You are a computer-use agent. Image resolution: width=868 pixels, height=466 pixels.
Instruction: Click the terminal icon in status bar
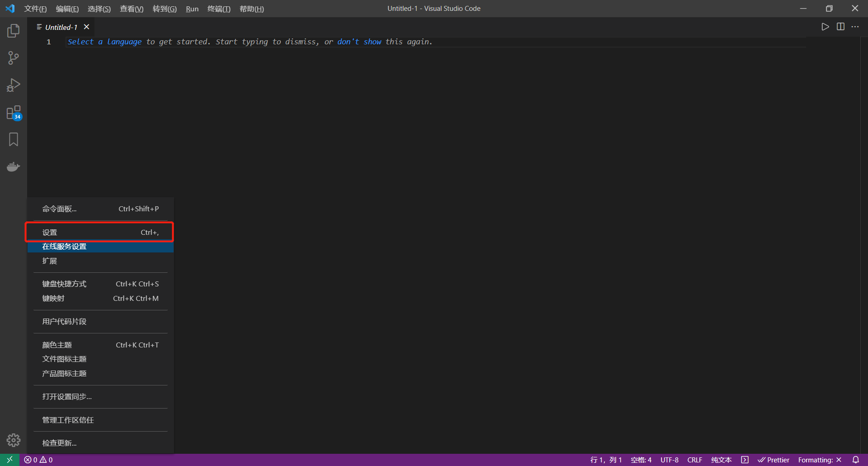pyautogui.click(x=745, y=460)
